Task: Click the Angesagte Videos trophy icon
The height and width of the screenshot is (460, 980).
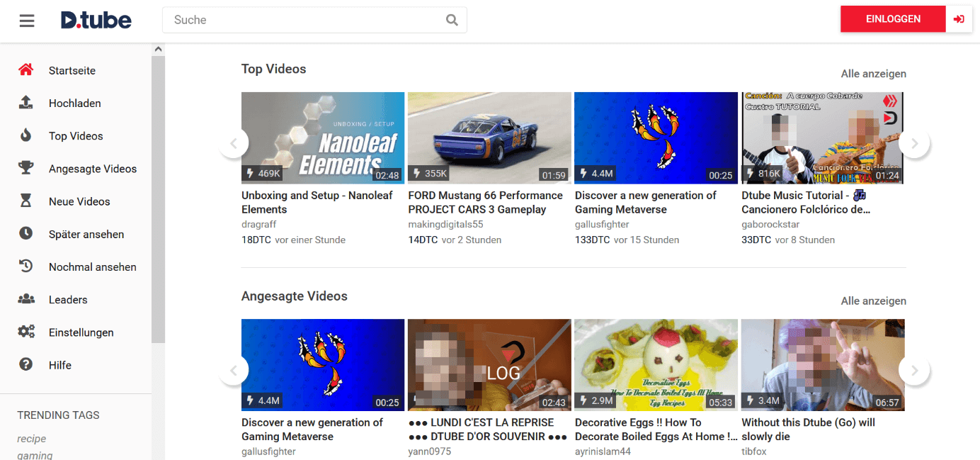Action: (26, 168)
